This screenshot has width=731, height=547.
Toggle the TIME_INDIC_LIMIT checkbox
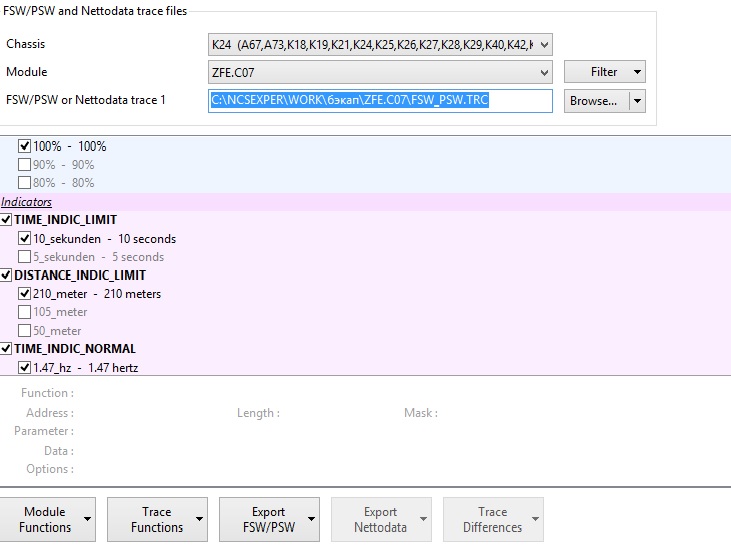(x=7, y=220)
